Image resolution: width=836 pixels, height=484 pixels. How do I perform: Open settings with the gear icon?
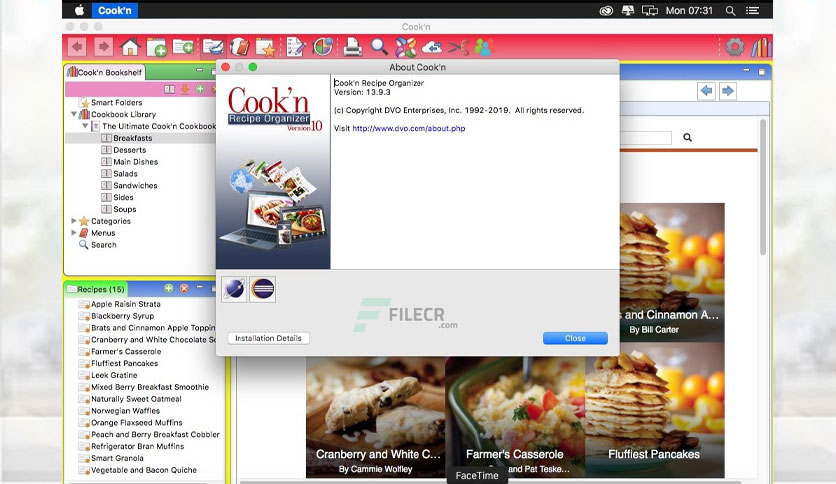(x=735, y=47)
